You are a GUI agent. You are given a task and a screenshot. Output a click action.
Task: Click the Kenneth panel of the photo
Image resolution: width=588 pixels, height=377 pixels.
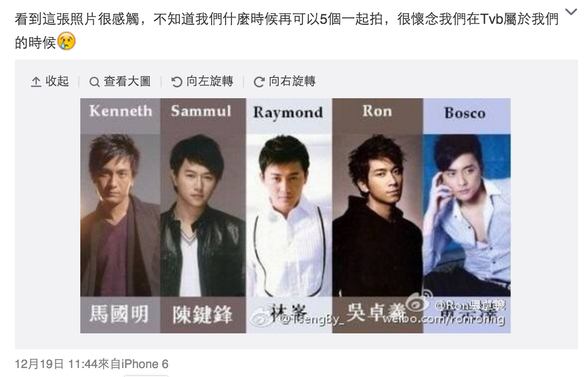[120, 216]
